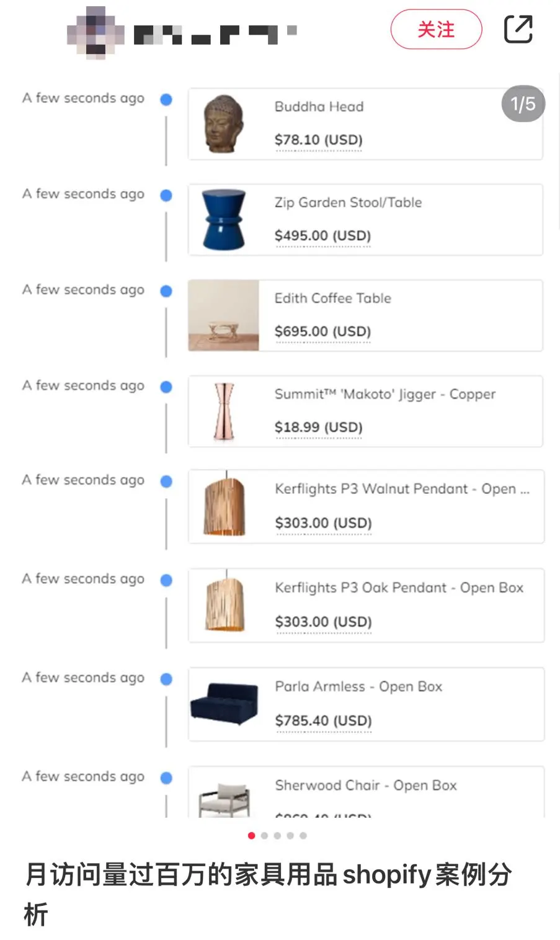The image size is (560, 940).
Task: Jump to the second carousel dot
Action: click(264, 836)
